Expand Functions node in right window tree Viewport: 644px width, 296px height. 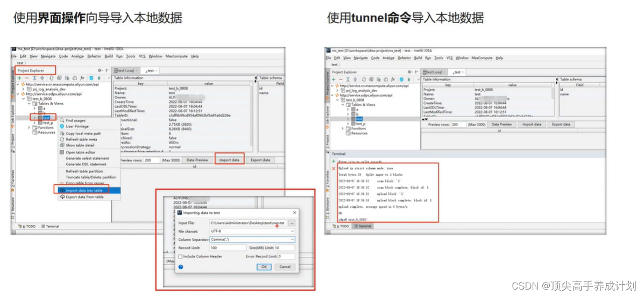point(343,128)
